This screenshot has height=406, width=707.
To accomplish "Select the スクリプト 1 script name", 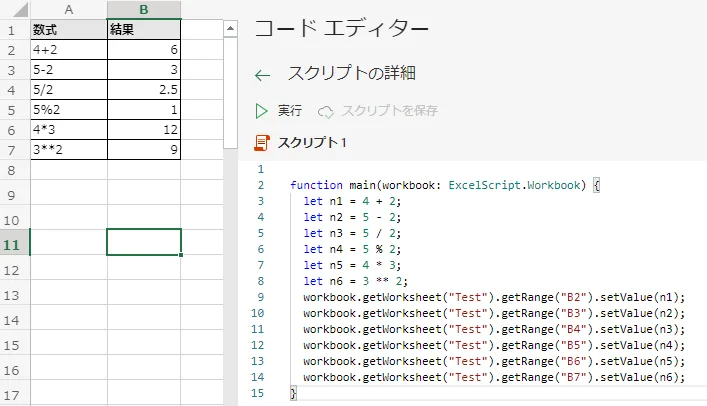I will coord(311,143).
